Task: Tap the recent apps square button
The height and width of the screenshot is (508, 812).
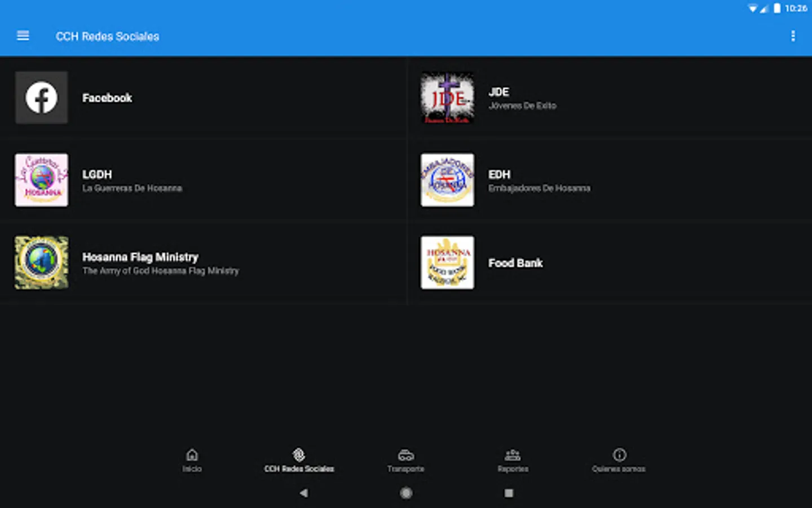Action: (509, 493)
